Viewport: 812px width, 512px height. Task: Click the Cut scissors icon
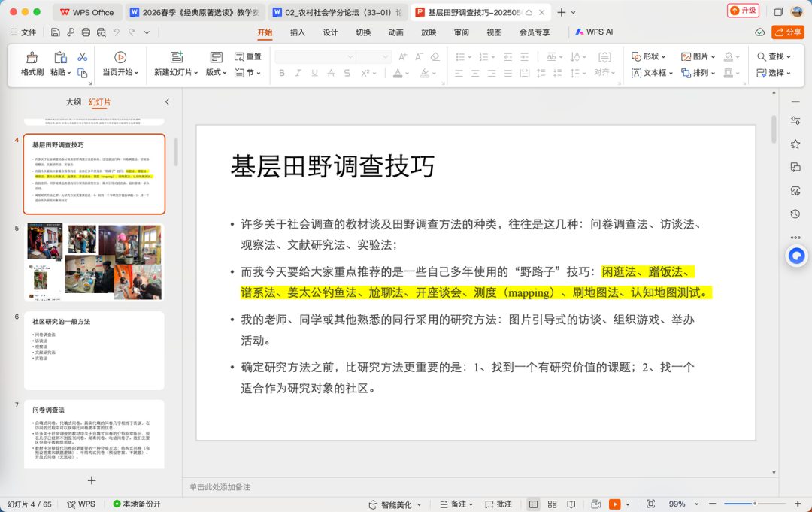(83, 57)
